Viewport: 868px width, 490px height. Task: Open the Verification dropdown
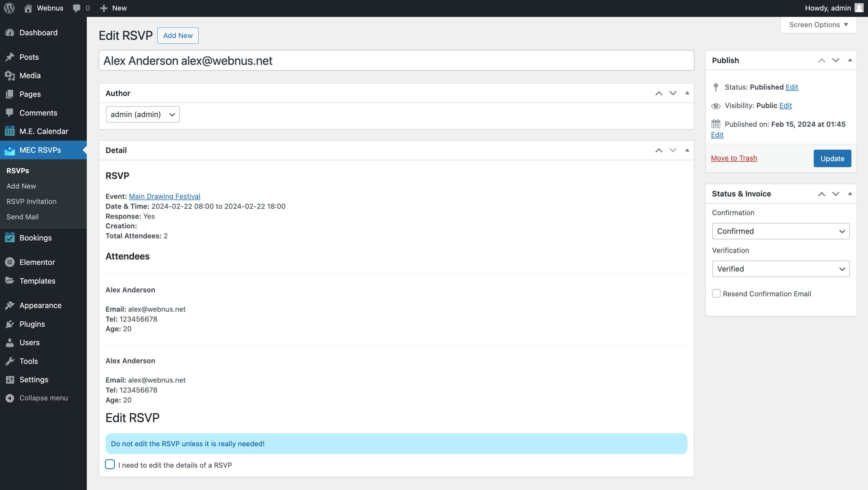coord(781,269)
